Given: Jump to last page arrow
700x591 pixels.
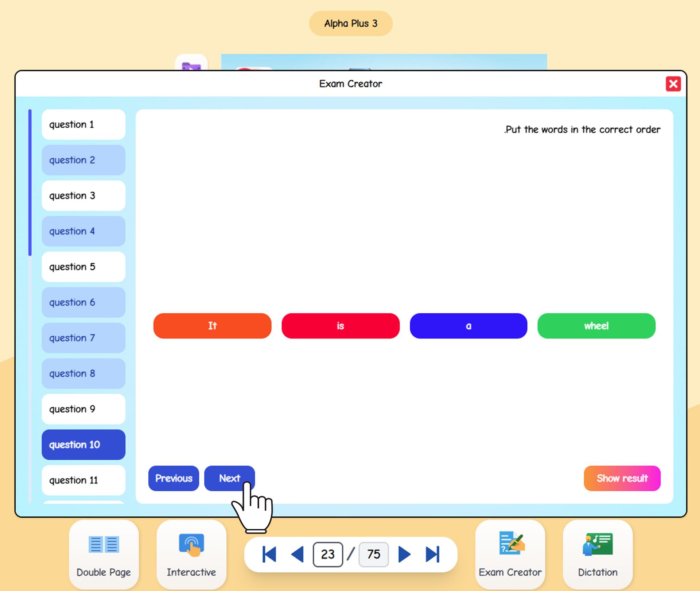Looking at the screenshot, I should pyautogui.click(x=433, y=555).
